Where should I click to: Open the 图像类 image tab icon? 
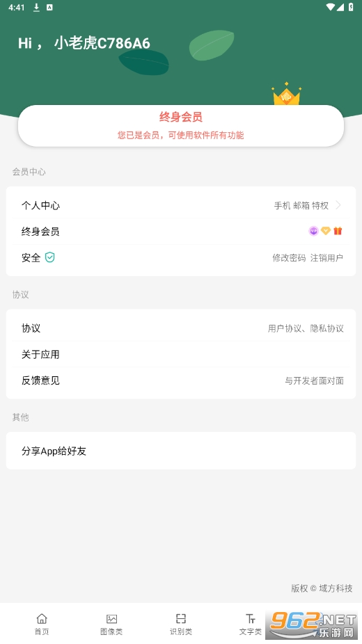111,619
